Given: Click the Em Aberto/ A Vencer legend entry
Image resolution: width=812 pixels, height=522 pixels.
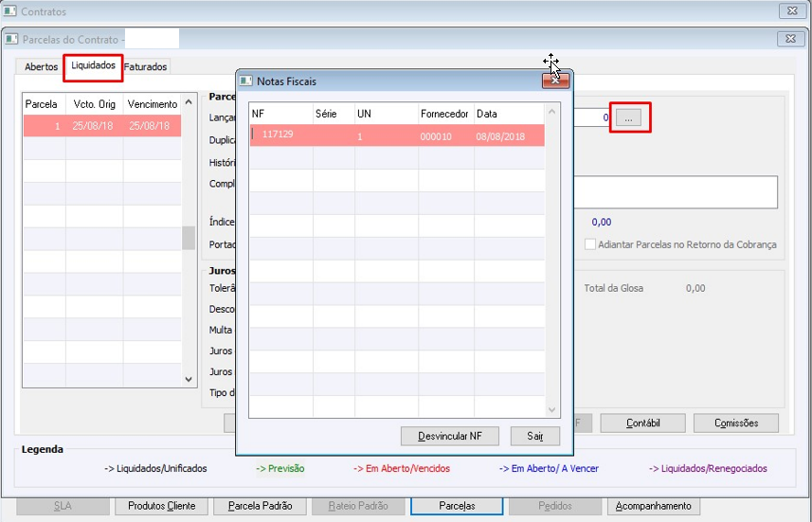Looking at the screenshot, I should (x=549, y=469).
